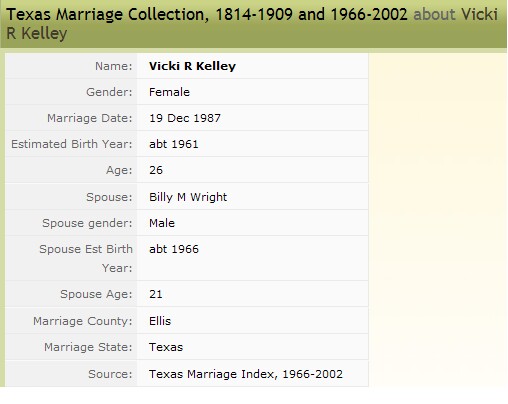Click estimated birth year abt 1961
Screen dimensions: 508x404
(x=174, y=144)
